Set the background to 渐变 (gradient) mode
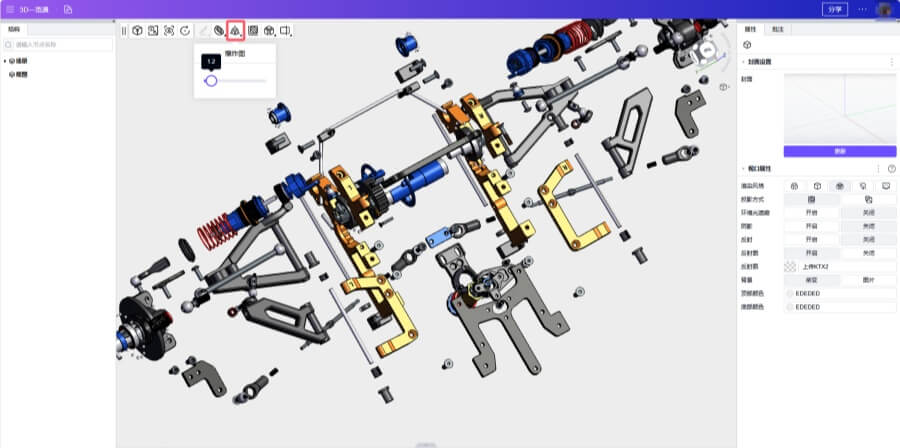 click(x=812, y=280)
